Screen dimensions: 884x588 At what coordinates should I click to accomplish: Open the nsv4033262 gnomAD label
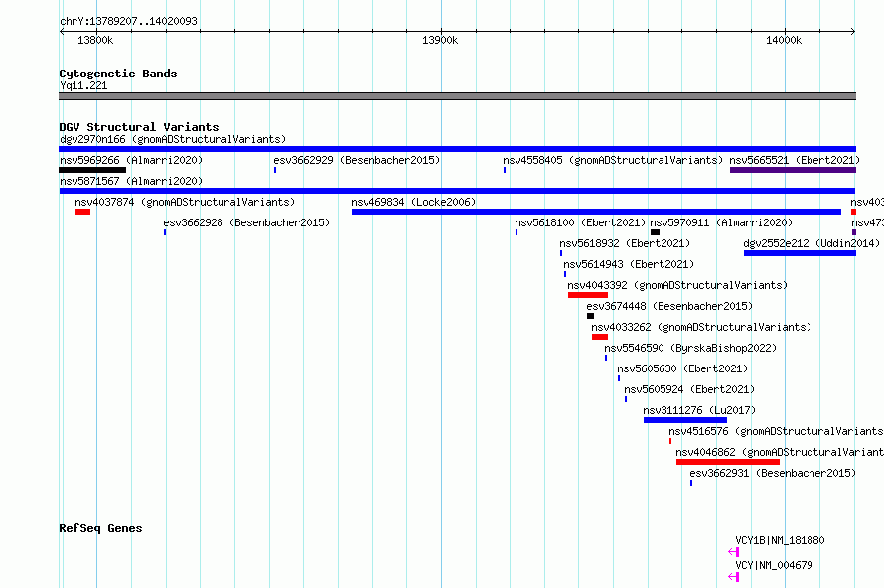[x=701, y=327]
